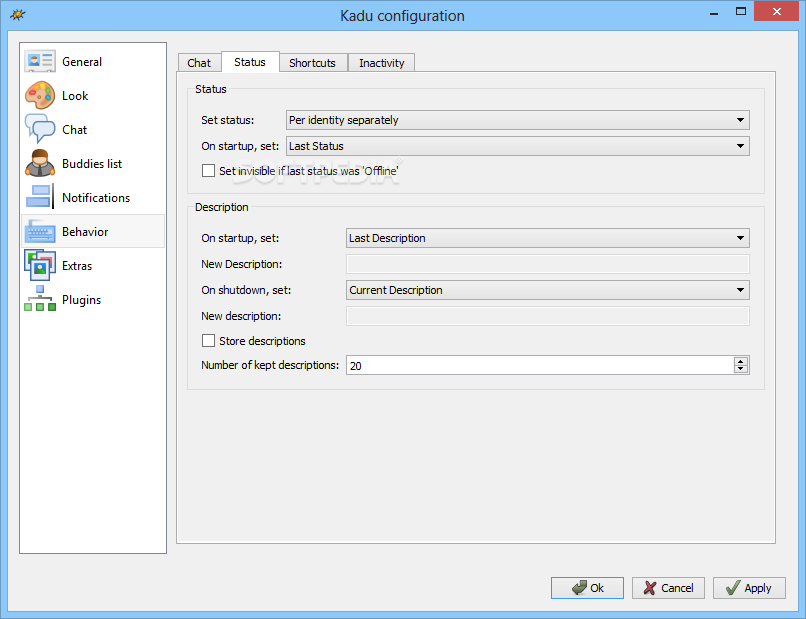Select the Chat speech bubbles icon
Image resolution: width=806 pixels, height=619 pixels.
[40, 129]
